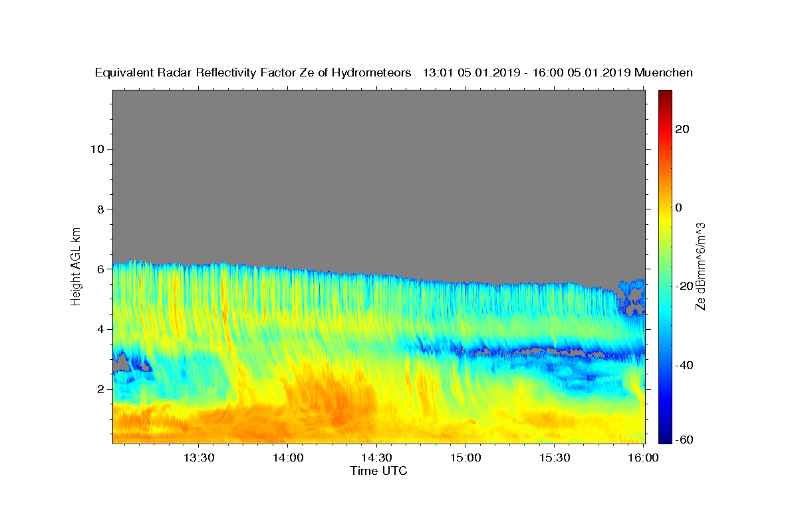The image size is (798, 532).
Task: Click the 14:30 time tick label
Action: (376, 458)
